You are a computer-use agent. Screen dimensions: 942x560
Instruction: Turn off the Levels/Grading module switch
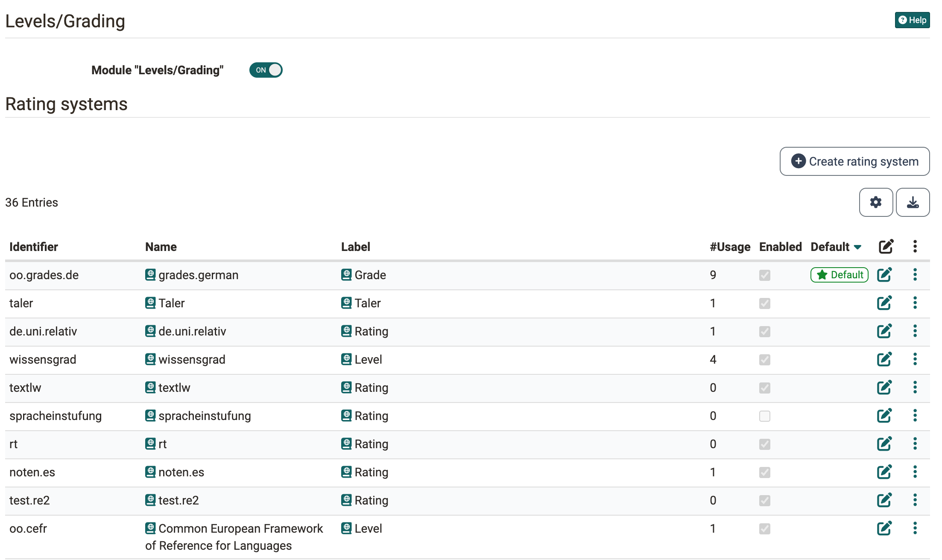click(x=266, y=70)
